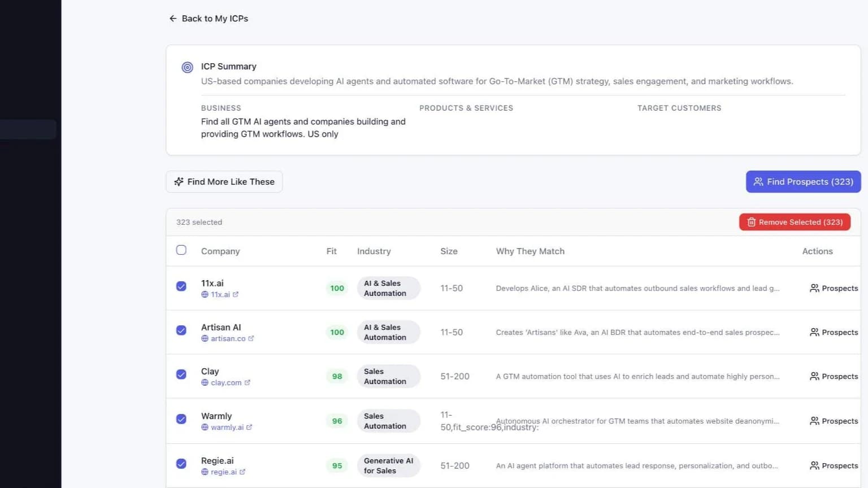This screenshot has width=868, height=488.
Task: Click external link icon after clay.com
Action: (247, 382)
